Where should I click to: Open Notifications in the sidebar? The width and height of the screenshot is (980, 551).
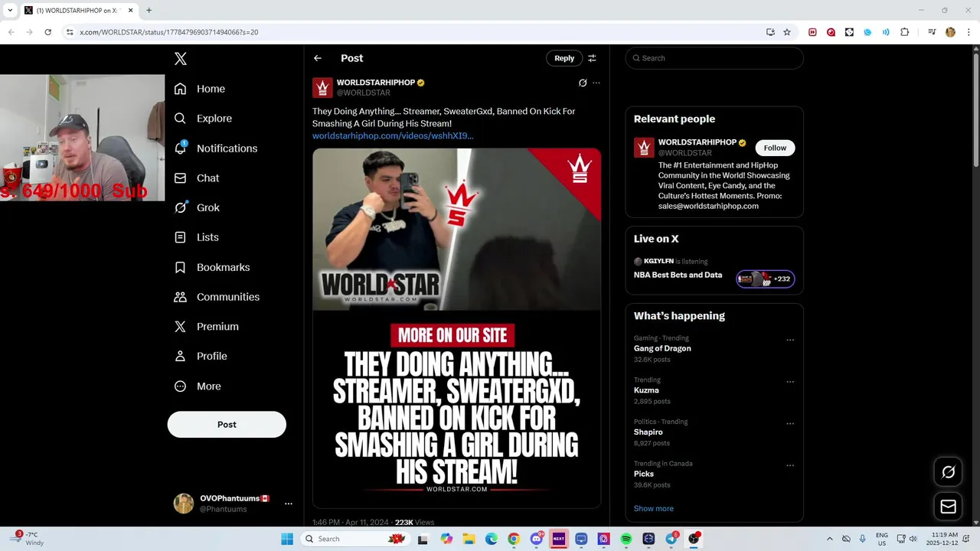click(x=215, y=148)
